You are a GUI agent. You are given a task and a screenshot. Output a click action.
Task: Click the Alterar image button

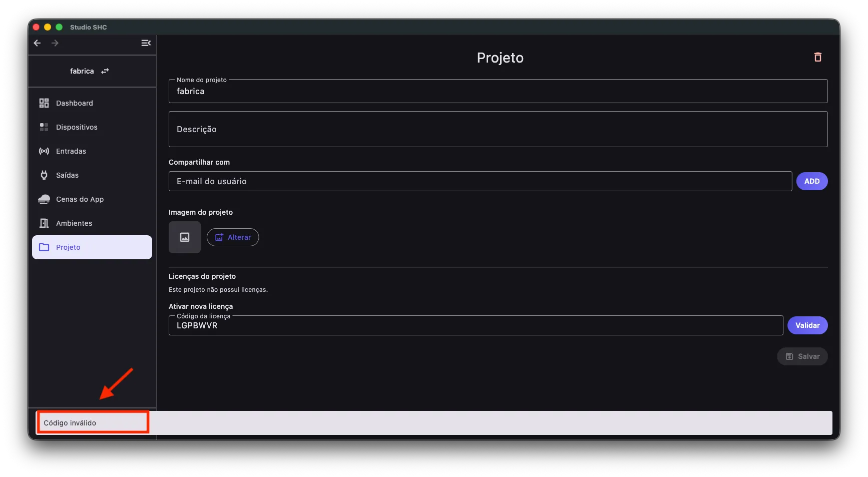[x=233, y=237]
